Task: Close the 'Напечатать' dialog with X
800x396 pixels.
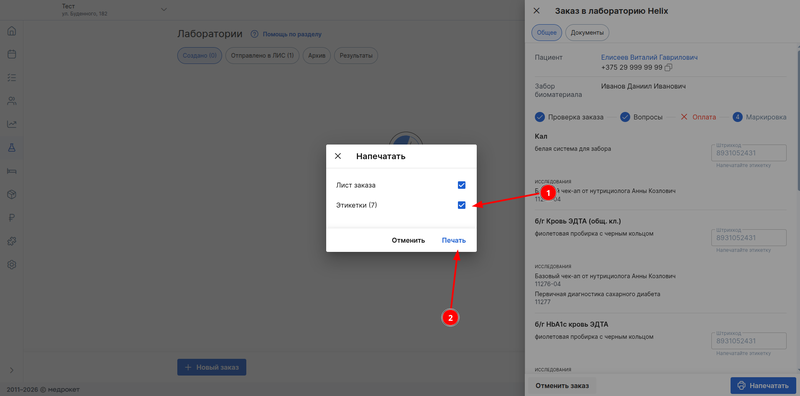Action: [338, 156]
